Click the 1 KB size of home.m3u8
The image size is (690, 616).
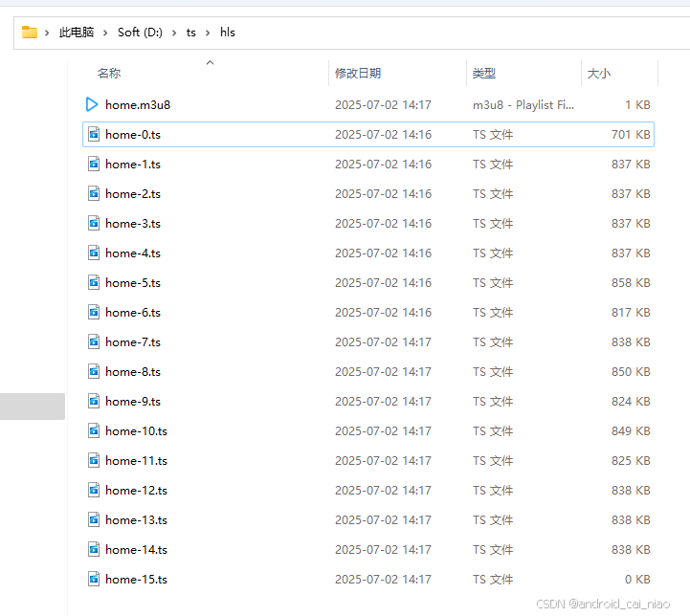(x=637, y=104)
